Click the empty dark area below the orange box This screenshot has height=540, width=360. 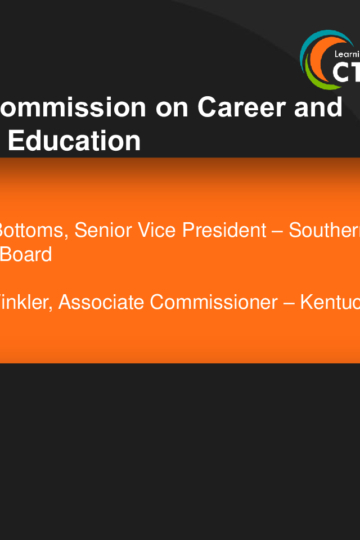[180, 451]
